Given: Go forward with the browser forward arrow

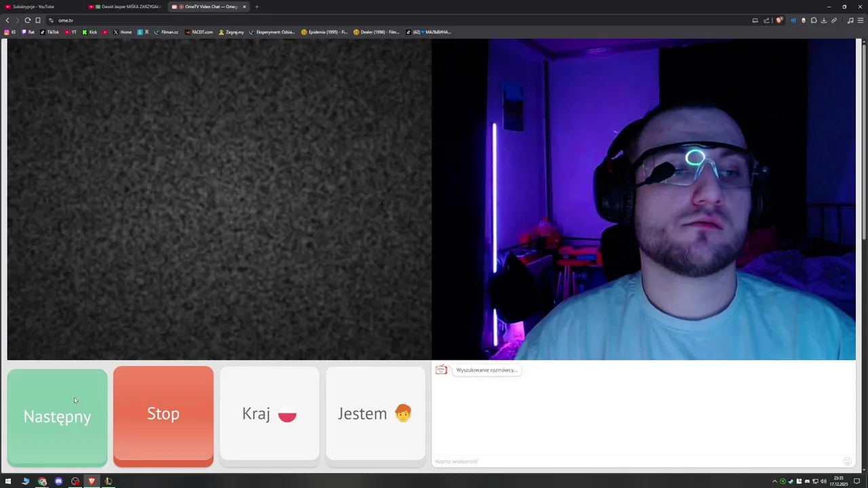Looking at the screenshot, I should [x=18, y=20].
